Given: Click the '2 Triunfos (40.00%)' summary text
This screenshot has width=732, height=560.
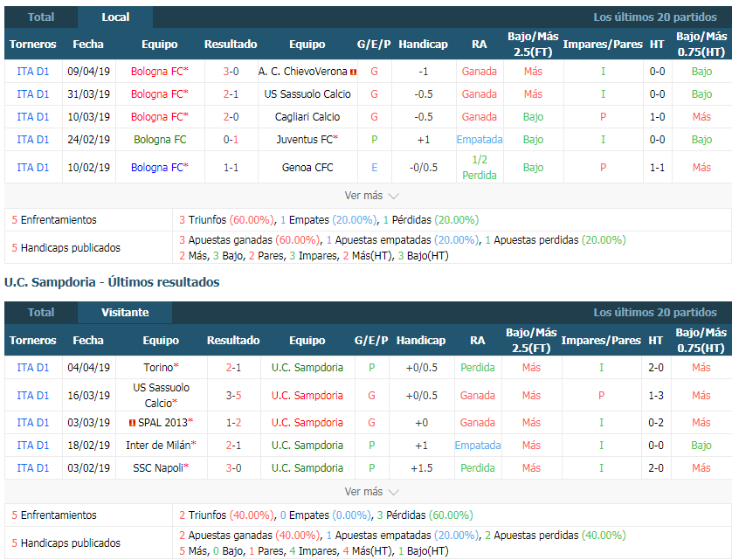Looking at the screenshot, I should (x=226, y=515).
